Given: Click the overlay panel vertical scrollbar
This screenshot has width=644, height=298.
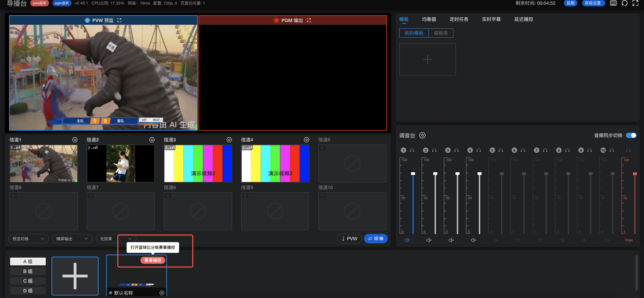Looking at the screenshot, I should coord(636,273).
